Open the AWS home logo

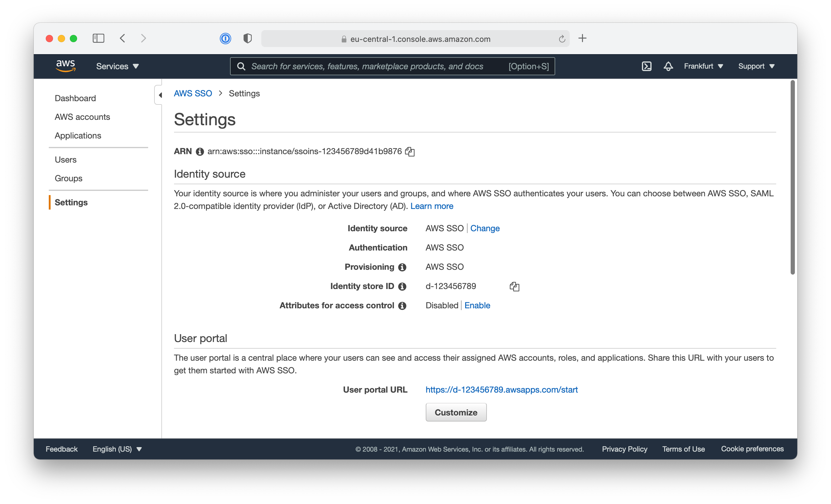click(x=65, y=66)
